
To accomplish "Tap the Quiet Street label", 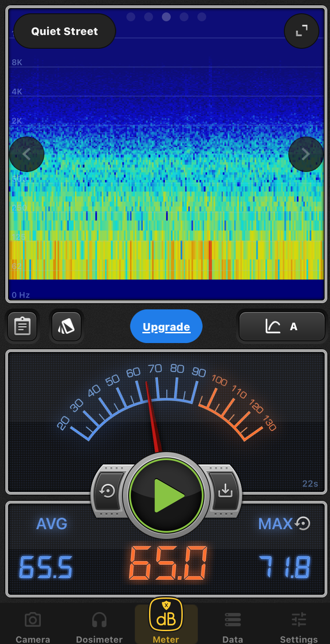I will click(65, 31).
